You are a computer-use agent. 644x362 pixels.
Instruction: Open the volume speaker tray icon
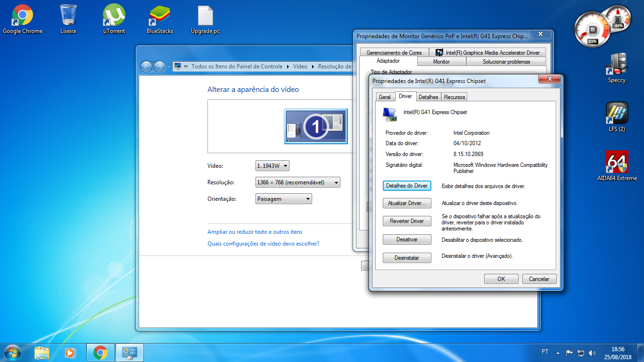(x=592, y=353)
